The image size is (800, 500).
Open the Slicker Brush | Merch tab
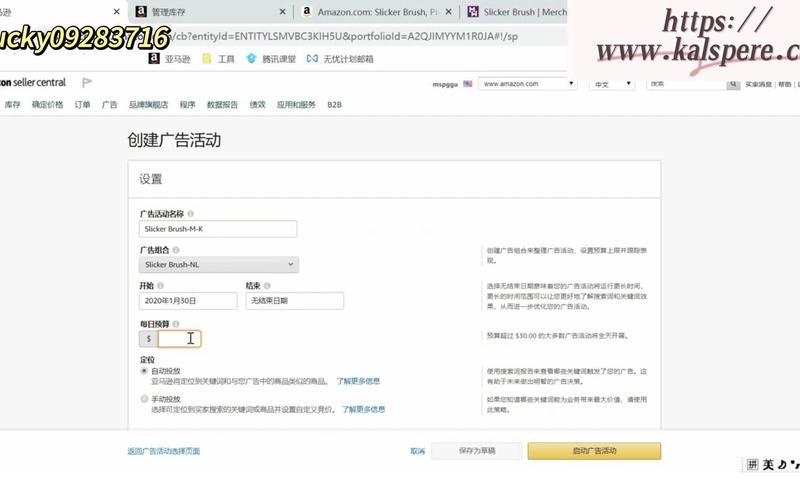tap(515, 12)
